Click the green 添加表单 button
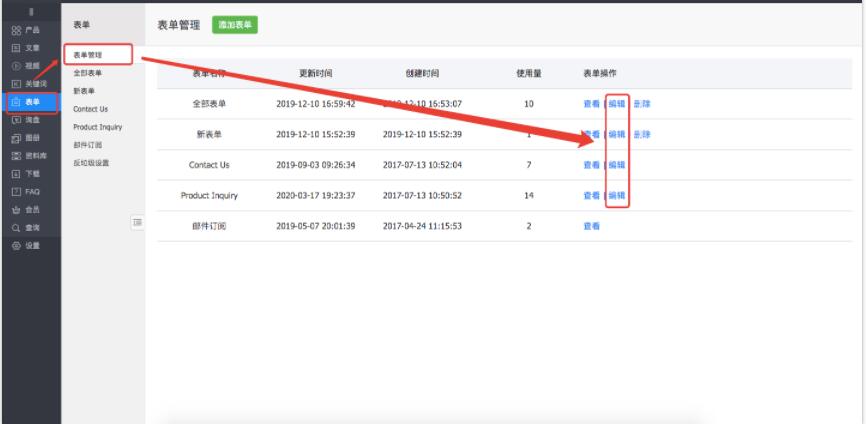 (x=234, y=23)
